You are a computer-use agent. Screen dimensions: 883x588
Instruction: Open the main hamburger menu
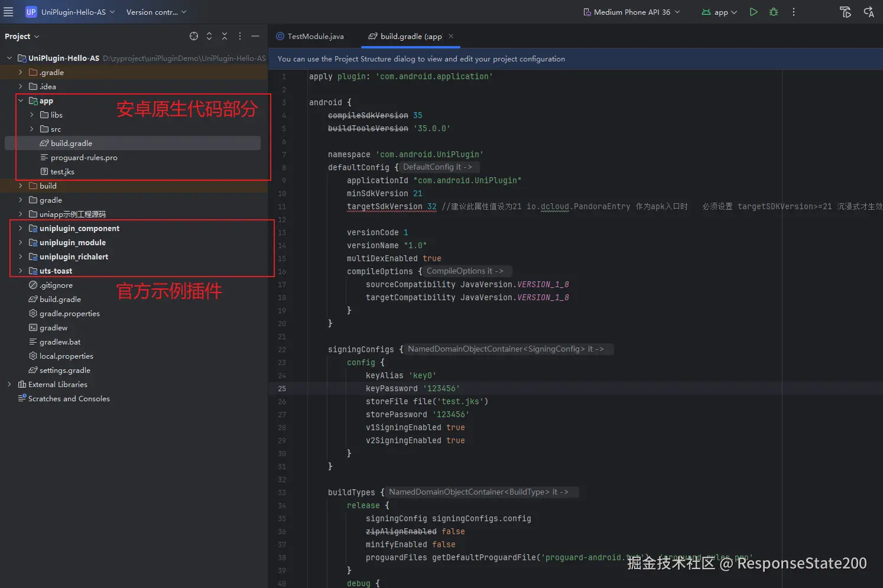tap(8, 12)
